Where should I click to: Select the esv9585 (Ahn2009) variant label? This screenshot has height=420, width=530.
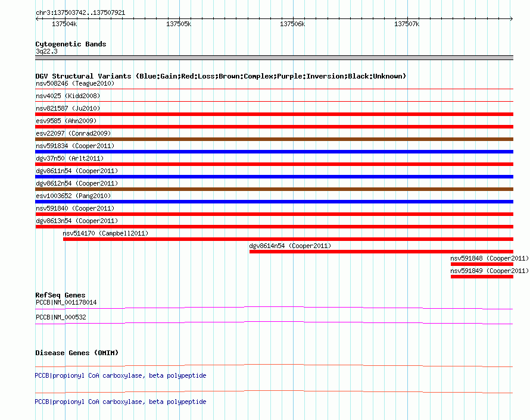[x=66, y=121]
